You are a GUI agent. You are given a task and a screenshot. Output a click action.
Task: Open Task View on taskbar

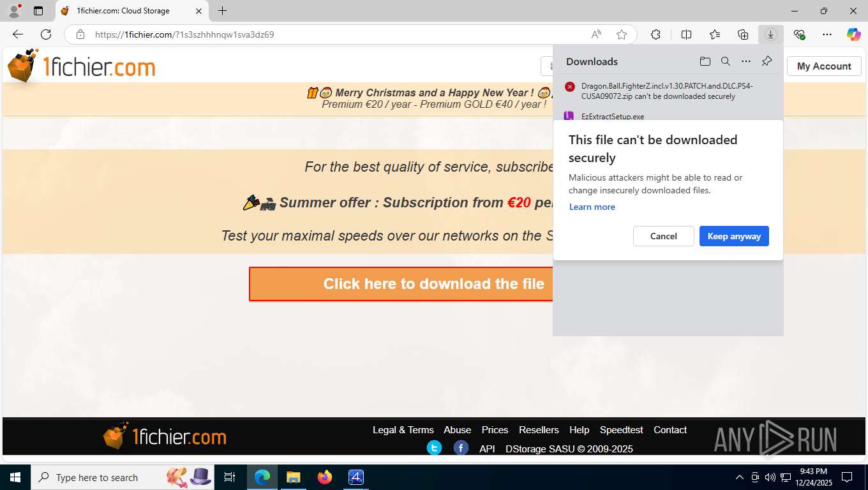(230, 477)
